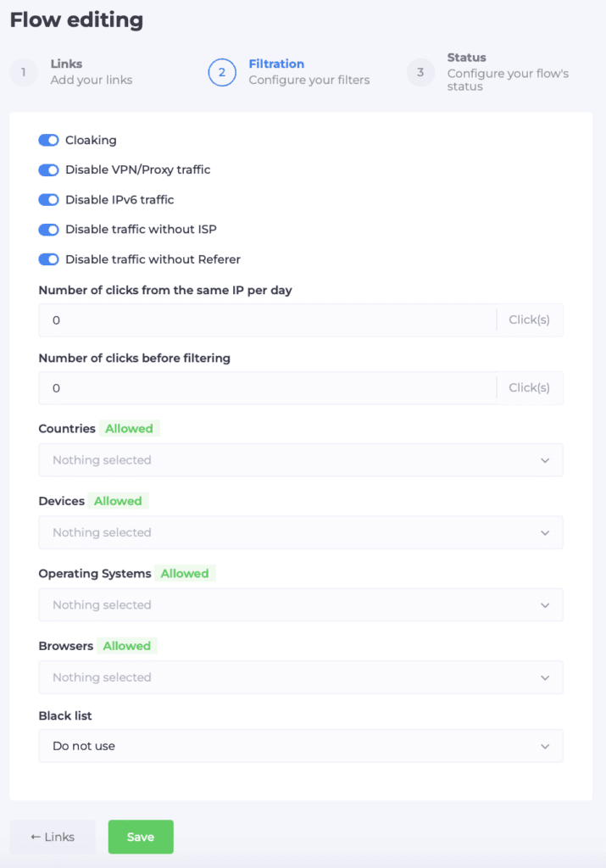Click the Allowed badge for Operating Systems

(185, 573)
